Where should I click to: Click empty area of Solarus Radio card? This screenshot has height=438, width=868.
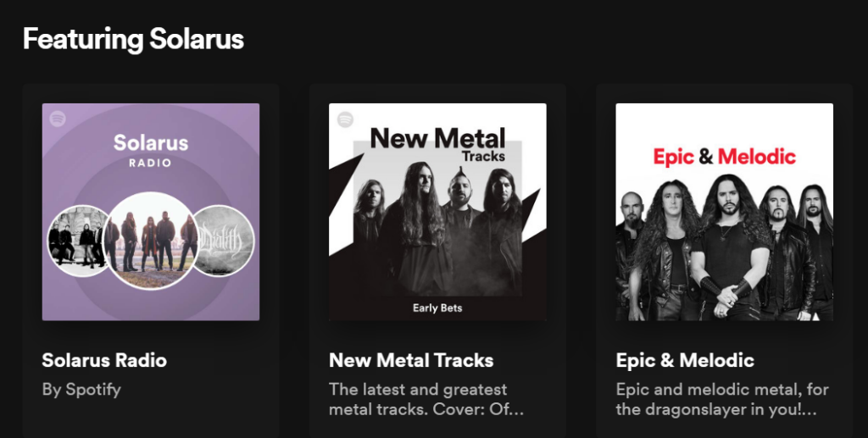click(210, 409)
